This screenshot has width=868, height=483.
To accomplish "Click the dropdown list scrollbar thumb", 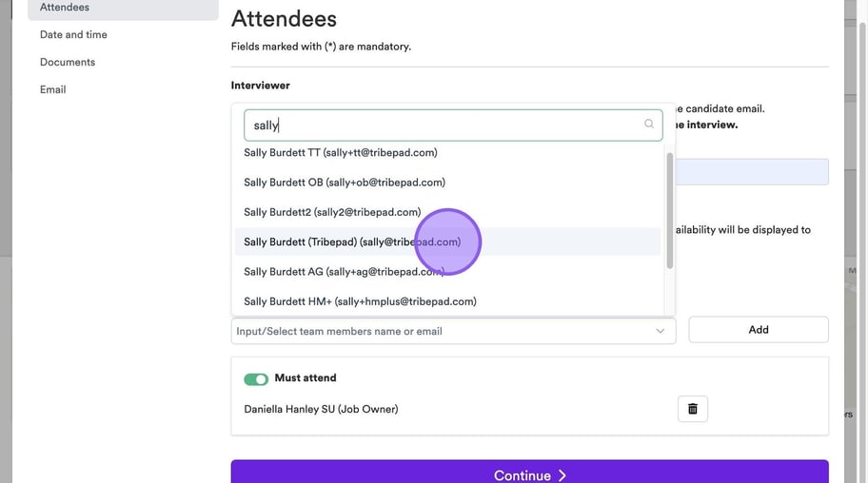I will 669,209.
